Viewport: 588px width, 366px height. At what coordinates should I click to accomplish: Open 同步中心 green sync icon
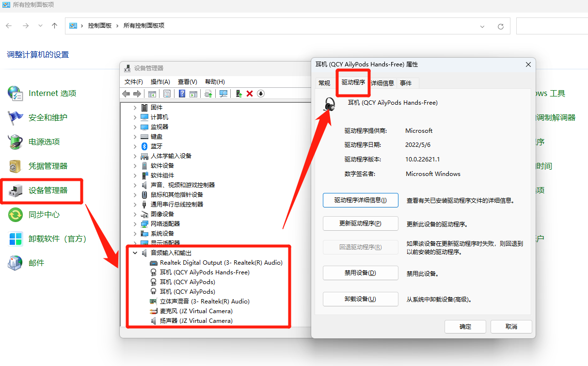tap(16, 214)
